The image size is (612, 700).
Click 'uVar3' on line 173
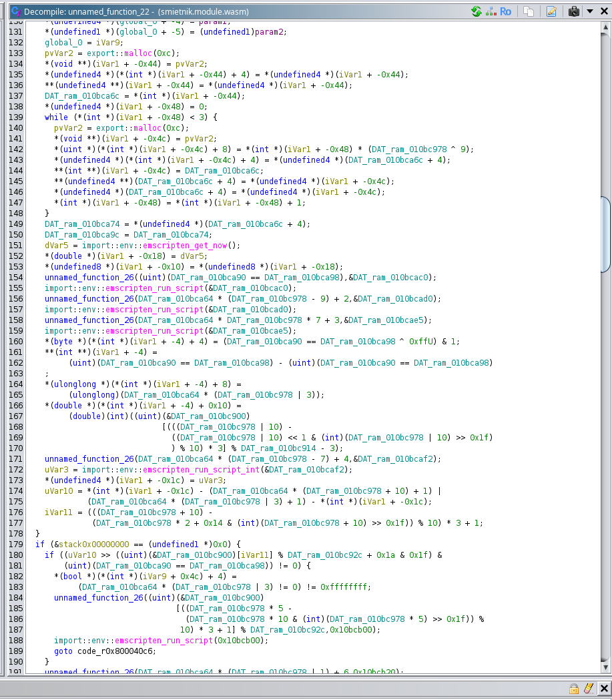tap(211, 481)
